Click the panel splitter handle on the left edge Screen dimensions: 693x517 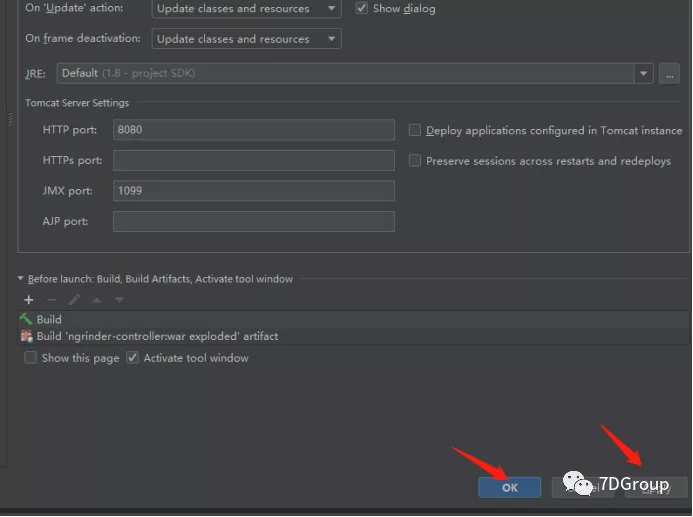coord(10,119)
